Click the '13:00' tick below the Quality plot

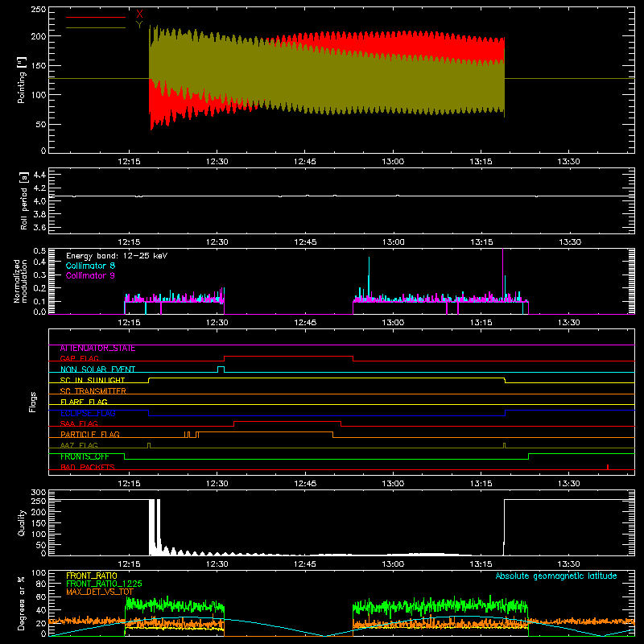click(393, 564)
